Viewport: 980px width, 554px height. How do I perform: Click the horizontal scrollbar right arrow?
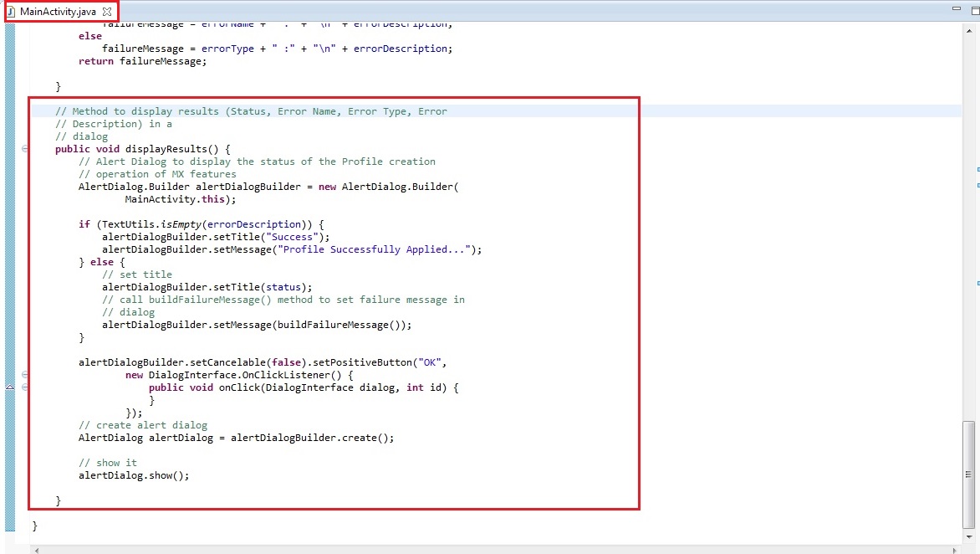pyautogui.click(x=957, y=549)
